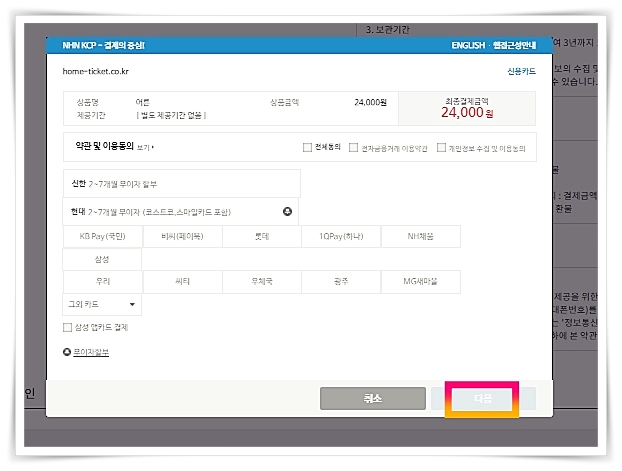Click the 취소 button
Screen dimensions: 622x471
click(373, 398)
